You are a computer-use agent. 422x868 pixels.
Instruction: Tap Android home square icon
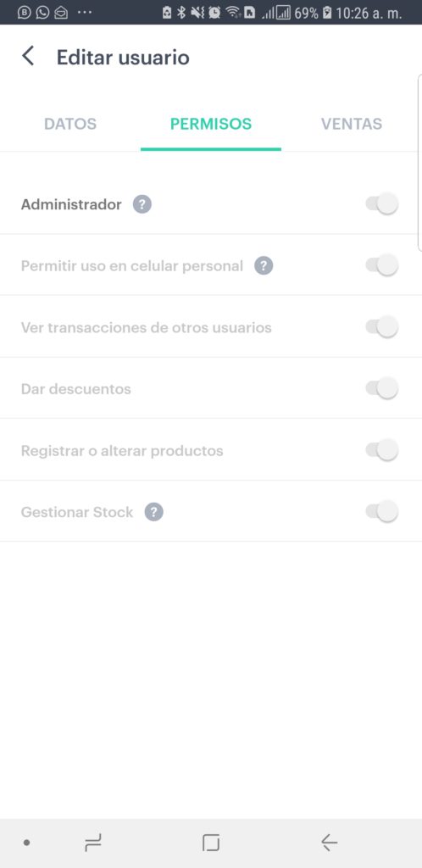[x=211, y=843]
